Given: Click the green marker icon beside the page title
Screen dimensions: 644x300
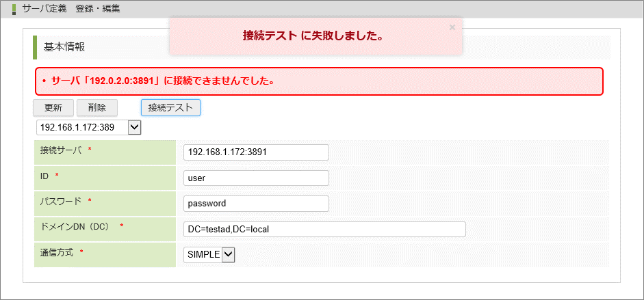Looking at the screenshot, I should (14, 9).
